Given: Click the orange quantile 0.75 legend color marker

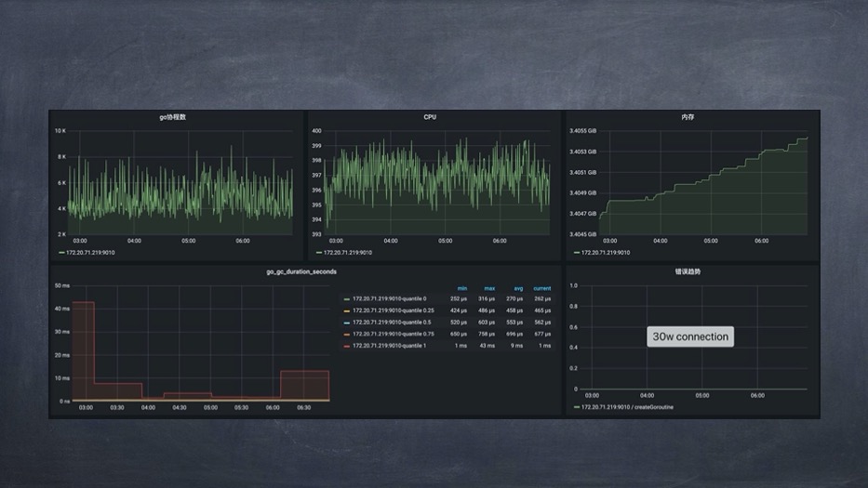Looking at the screenshot, I should 347,334.
